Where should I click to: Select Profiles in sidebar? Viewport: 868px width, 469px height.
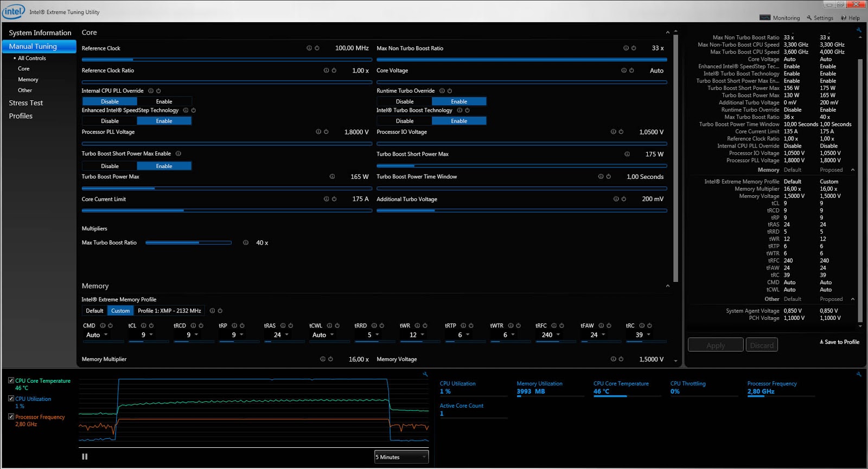21,116
